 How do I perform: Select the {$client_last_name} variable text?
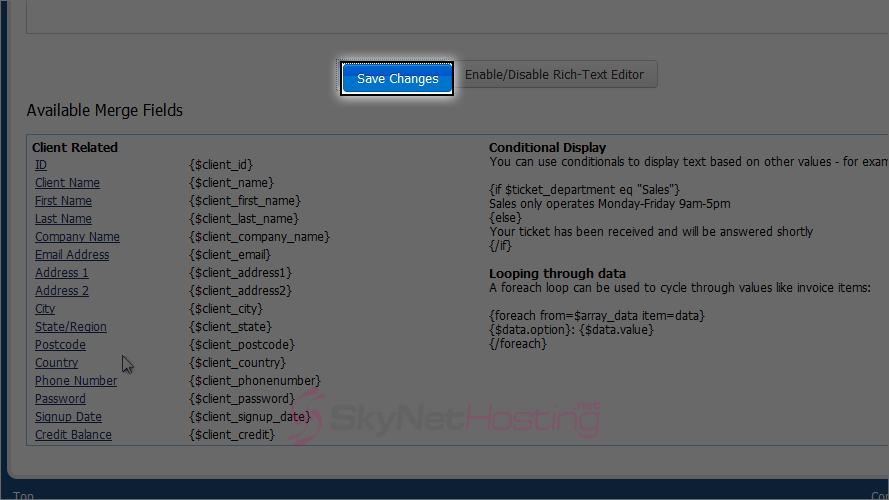click(244, 219)
